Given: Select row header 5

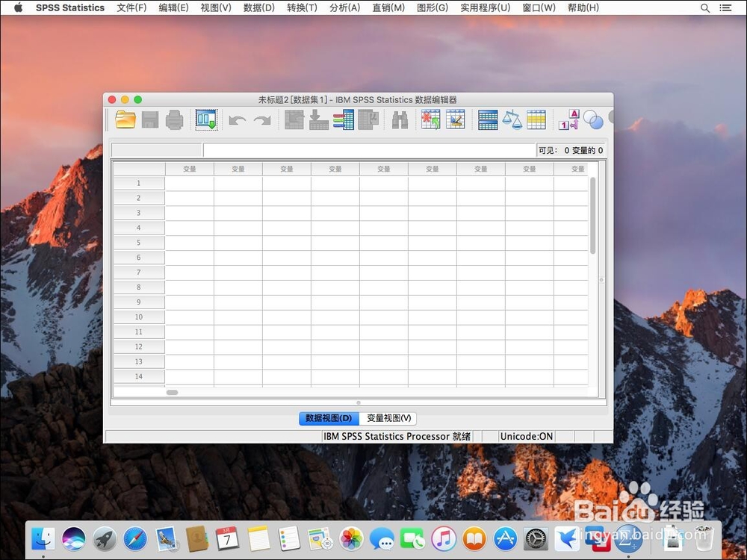Looking at the screenshot, I should [x=139, y=243].
